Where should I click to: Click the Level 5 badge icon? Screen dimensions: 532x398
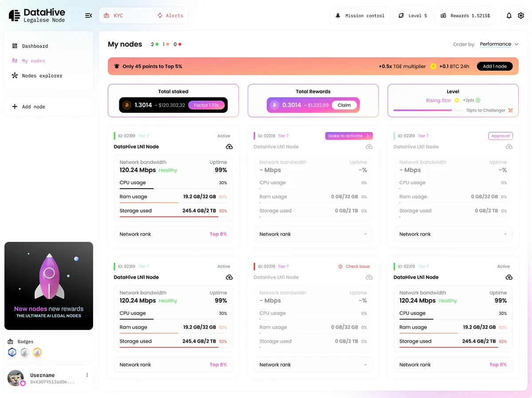click(401, 16)
